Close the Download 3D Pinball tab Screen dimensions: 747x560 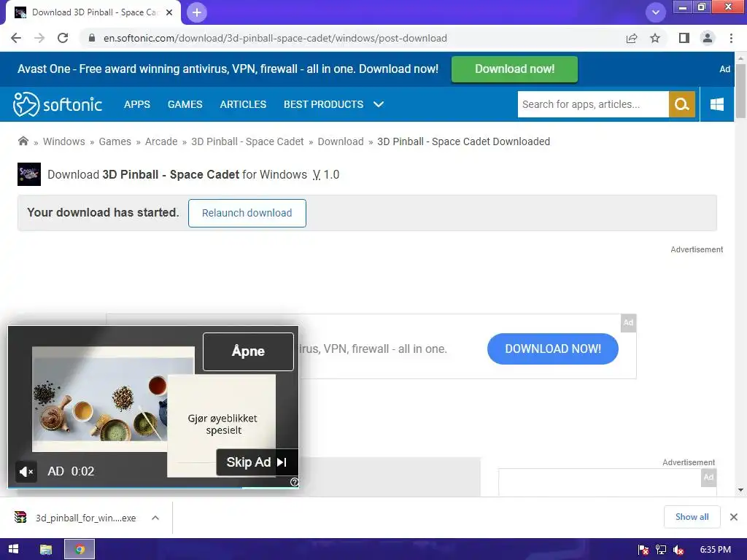pos(169,12)
